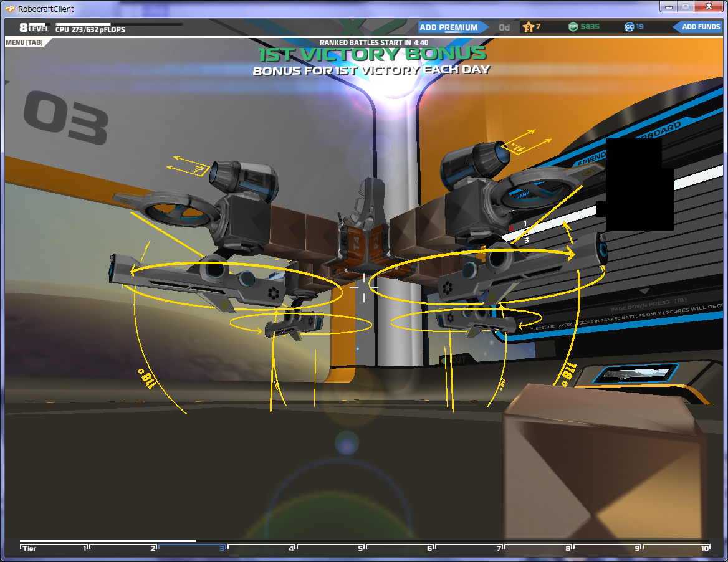This screenshot has height=562, width=728.
Task: Click tier marker 3 on tier bar
Action: click(222, 548)
